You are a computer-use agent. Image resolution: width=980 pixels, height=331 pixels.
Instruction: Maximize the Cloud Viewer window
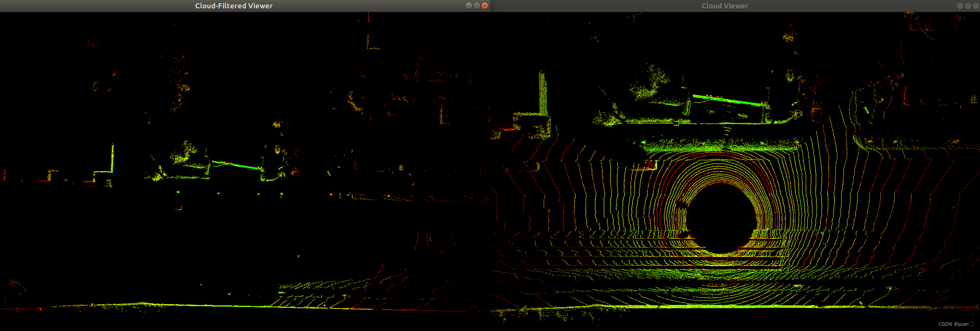(x=968, y=6)
